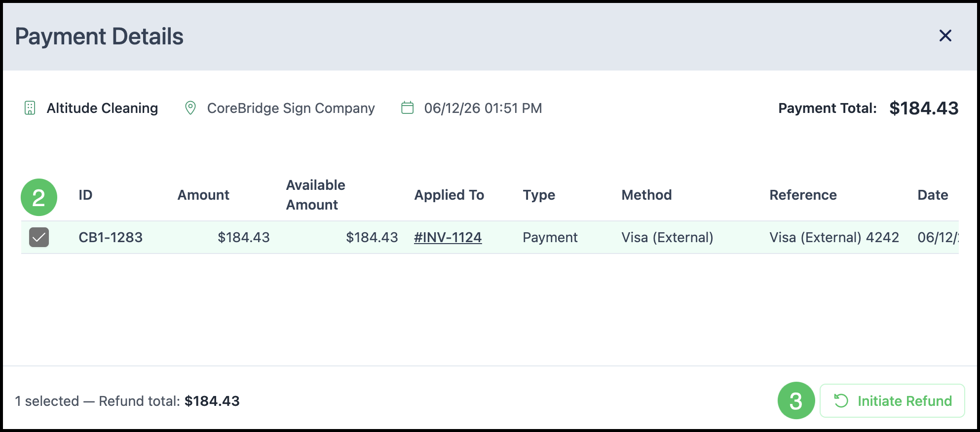This screenshot has width=980, height=432.
Task: Click the Amount column header
Action: point(203,195)
